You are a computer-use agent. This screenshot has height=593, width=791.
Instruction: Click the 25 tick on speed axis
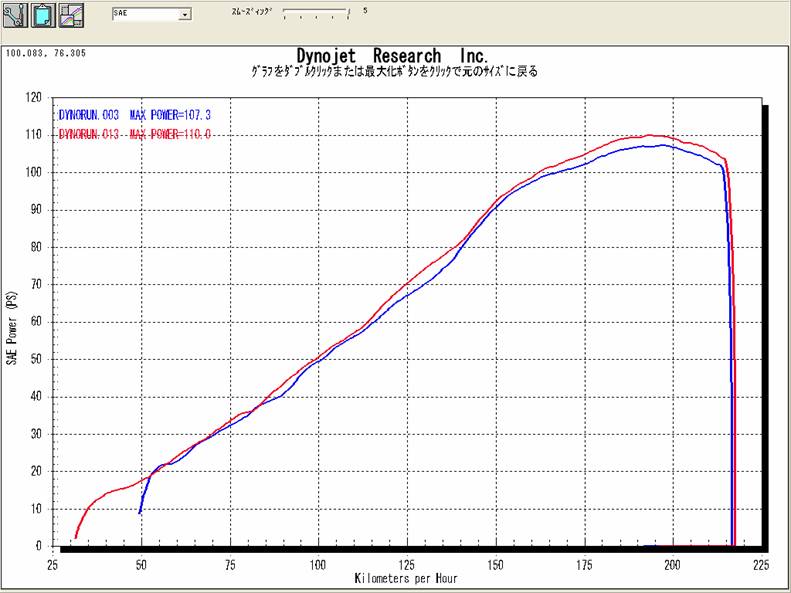point(52,565)
